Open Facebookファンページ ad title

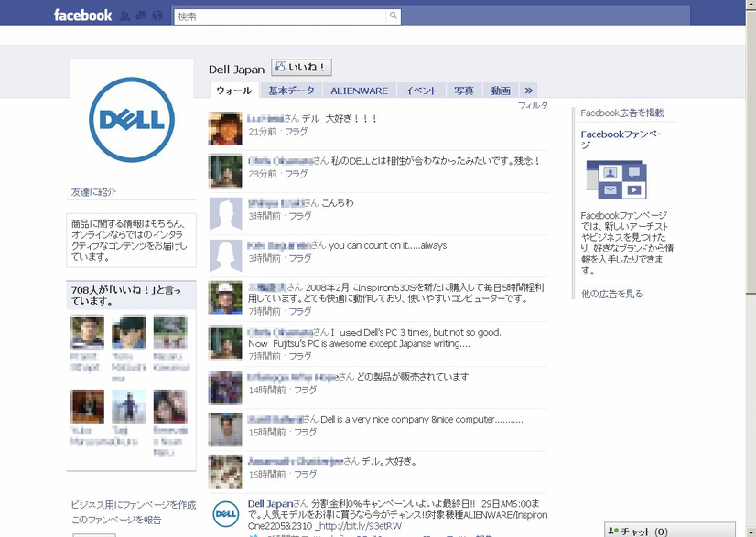click(623, 139)
